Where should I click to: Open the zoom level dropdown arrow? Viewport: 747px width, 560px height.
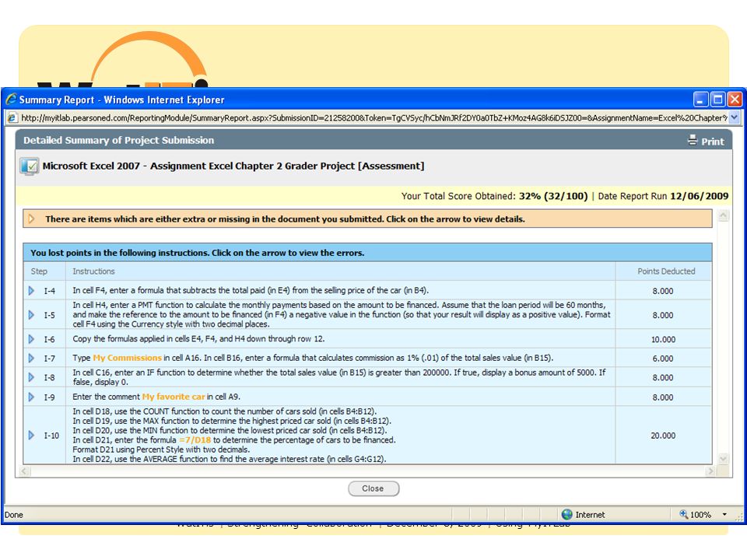pos(724,514)
